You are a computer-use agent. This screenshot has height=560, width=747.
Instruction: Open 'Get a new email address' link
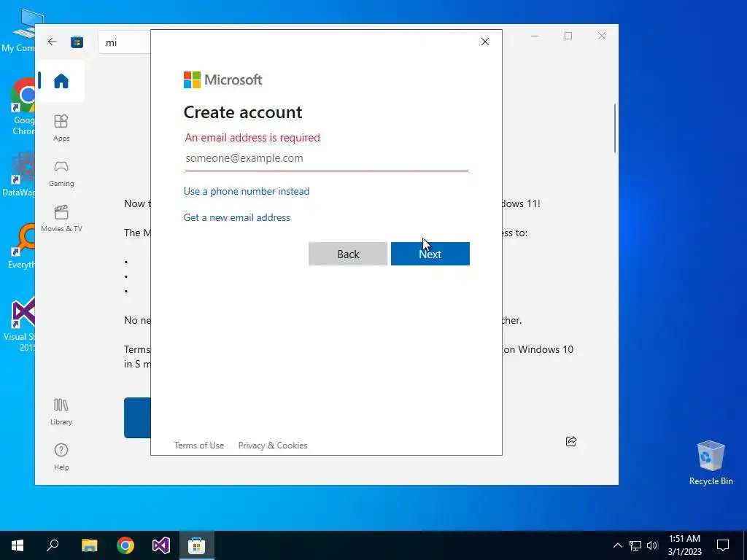[x=237, y=217]
